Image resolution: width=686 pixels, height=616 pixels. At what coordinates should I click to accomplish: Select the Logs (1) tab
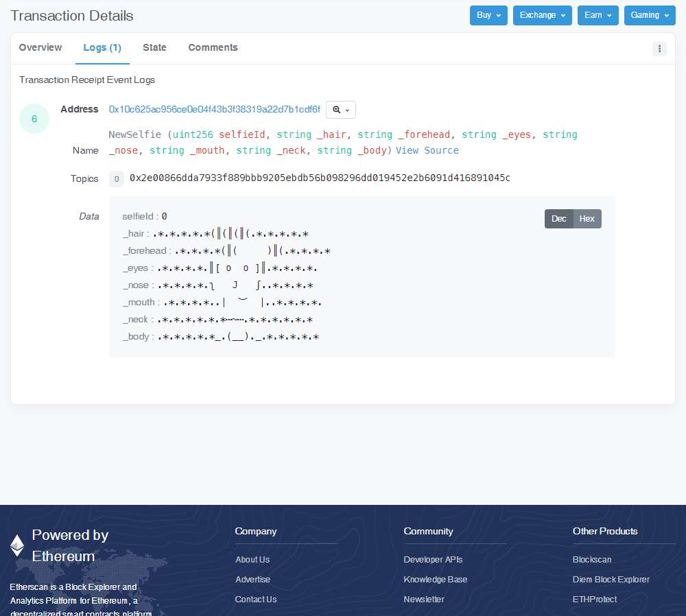click(x=102, y=47)
